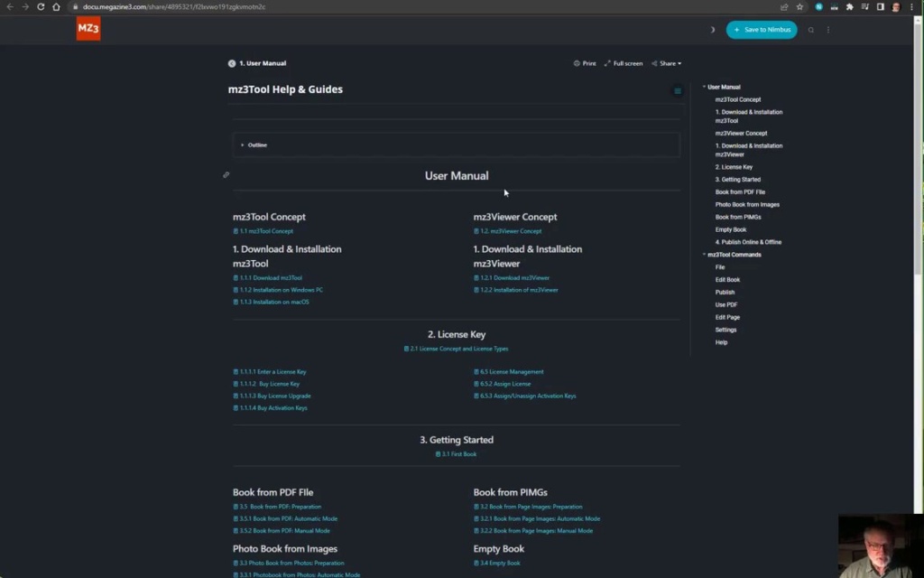Click the Print button
The width and height of the screenshot is (924, 578).
point(585,63)
